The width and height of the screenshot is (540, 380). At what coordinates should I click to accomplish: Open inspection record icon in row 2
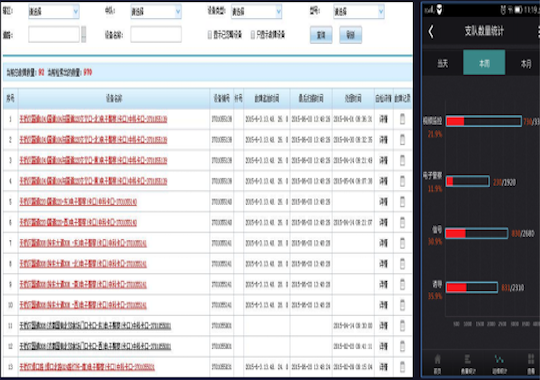point(402,140)
